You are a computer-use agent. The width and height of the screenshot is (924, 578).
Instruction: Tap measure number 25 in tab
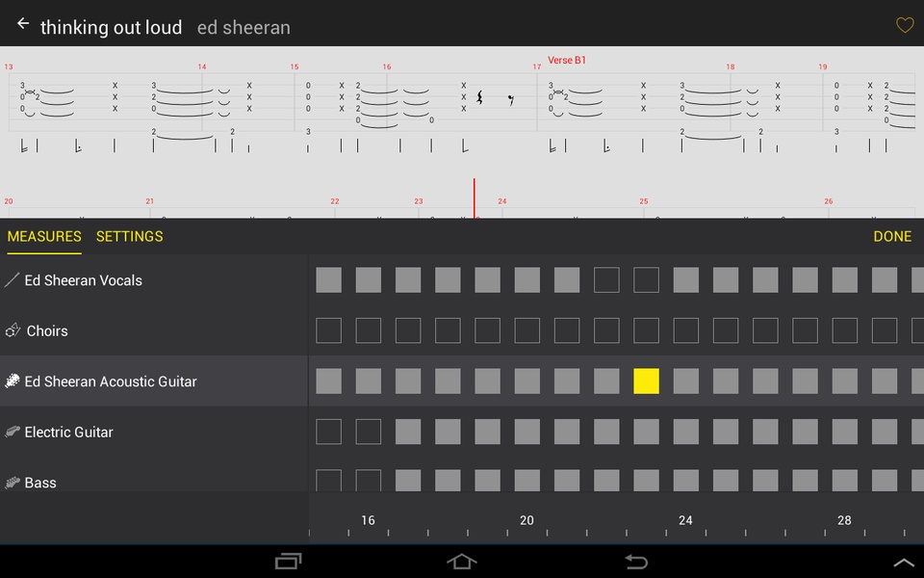coord(644,201)
